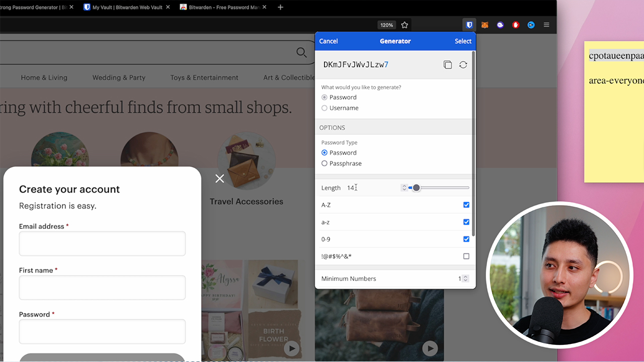Open a new browser tab
Screen dimensions: 644x362
(281, 7)
